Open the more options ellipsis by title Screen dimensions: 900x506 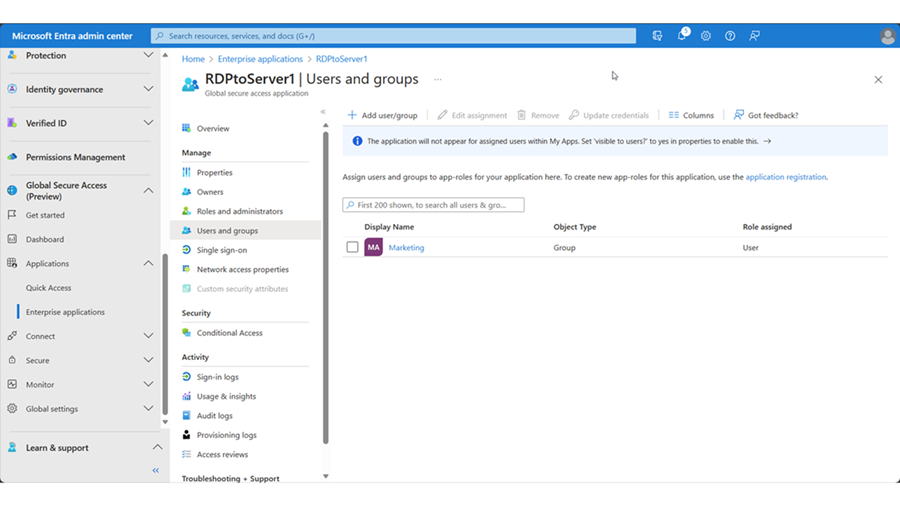click(438, 79)
